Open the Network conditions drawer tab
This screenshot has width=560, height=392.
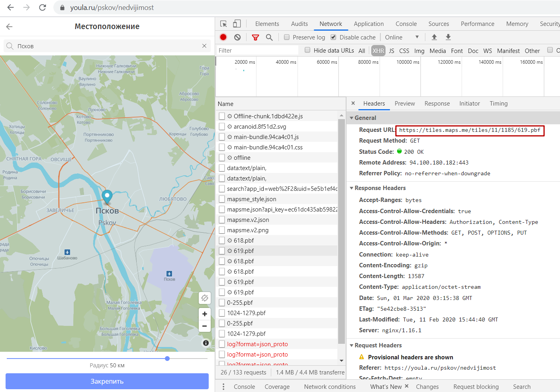(330, 386)
